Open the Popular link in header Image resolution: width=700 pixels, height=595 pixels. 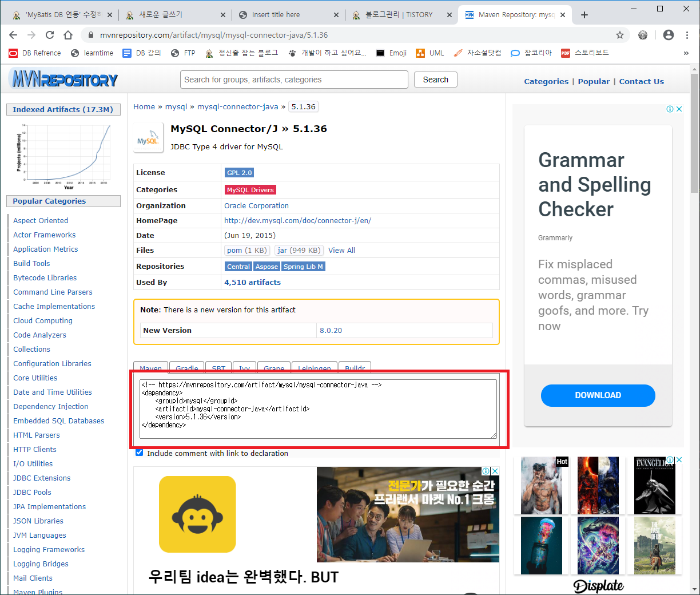click(594, 81)
